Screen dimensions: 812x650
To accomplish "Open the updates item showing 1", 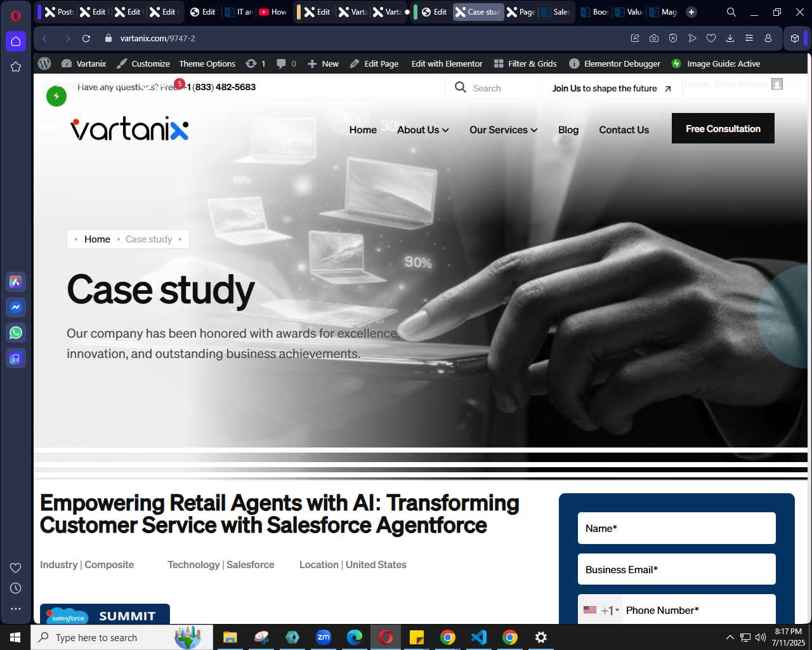I will click(256, 63).
